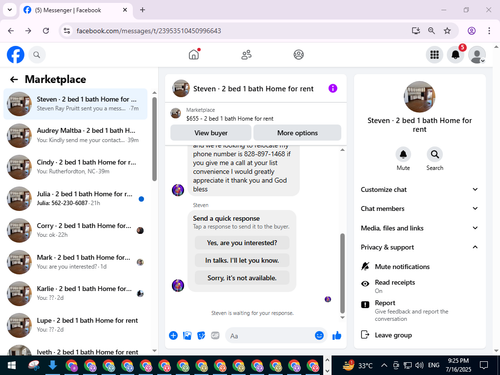Expand Media, files and links section

[x=420, y=228]
